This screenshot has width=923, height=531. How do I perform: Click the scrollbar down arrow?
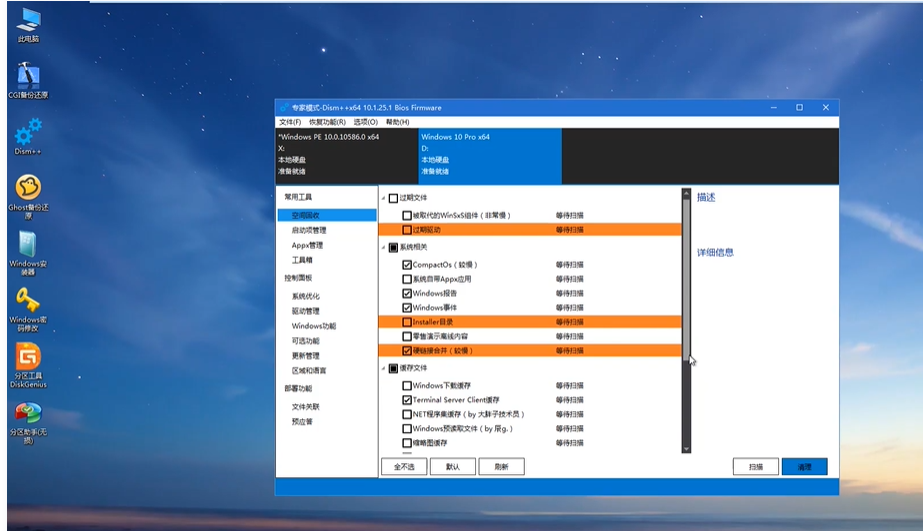click(686, 449)
